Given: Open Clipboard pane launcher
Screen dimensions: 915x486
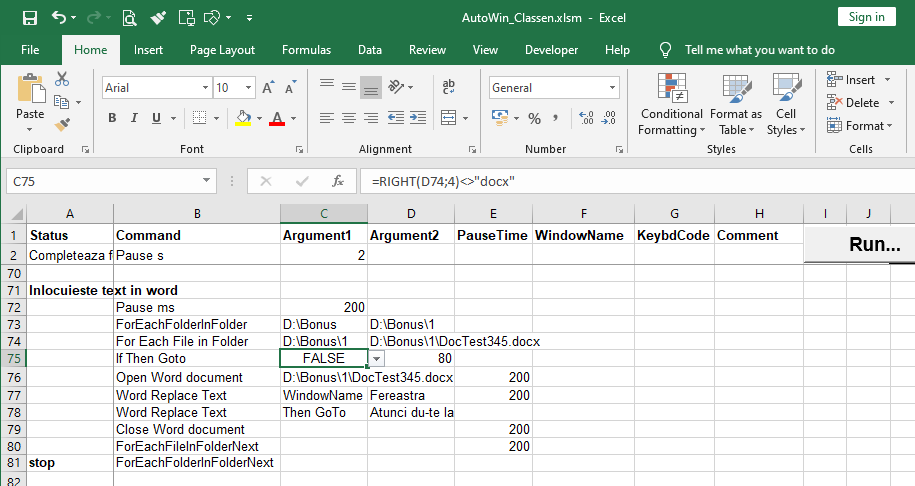Looking at the screenshot, I should pyautogui.click(x=85, y=150).
